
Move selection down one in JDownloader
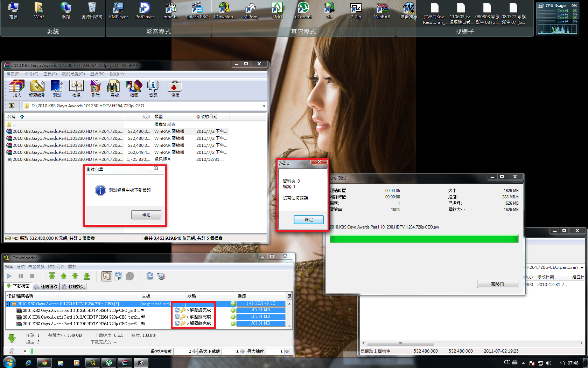pos(75,276)
